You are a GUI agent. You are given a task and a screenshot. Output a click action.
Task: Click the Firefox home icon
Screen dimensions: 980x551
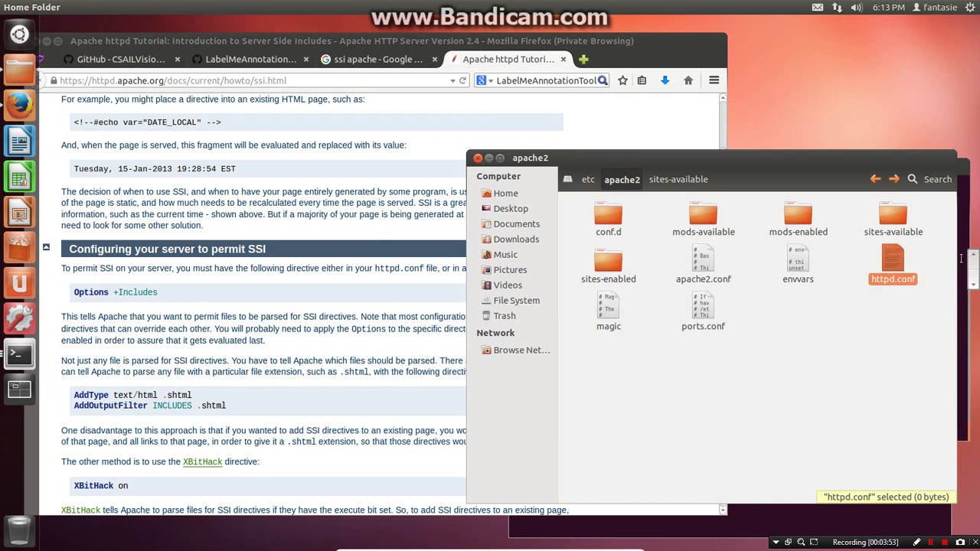(688, 80)
